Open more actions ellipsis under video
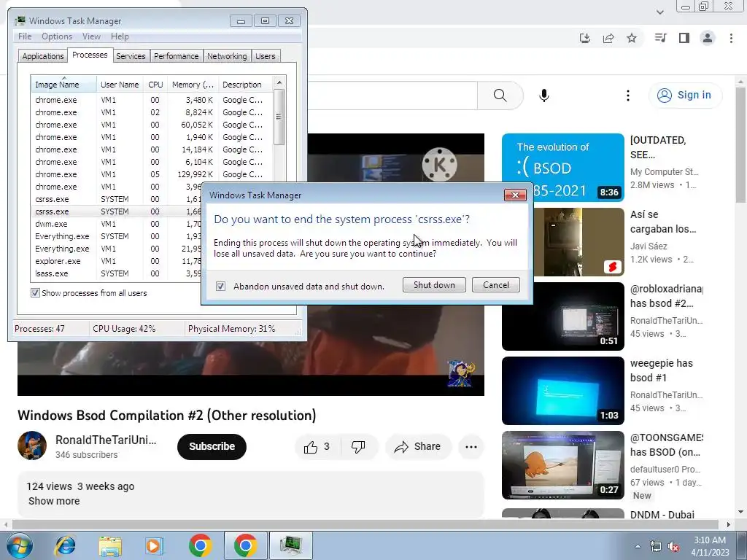747x560 pixels. click(x=471, y=447)
